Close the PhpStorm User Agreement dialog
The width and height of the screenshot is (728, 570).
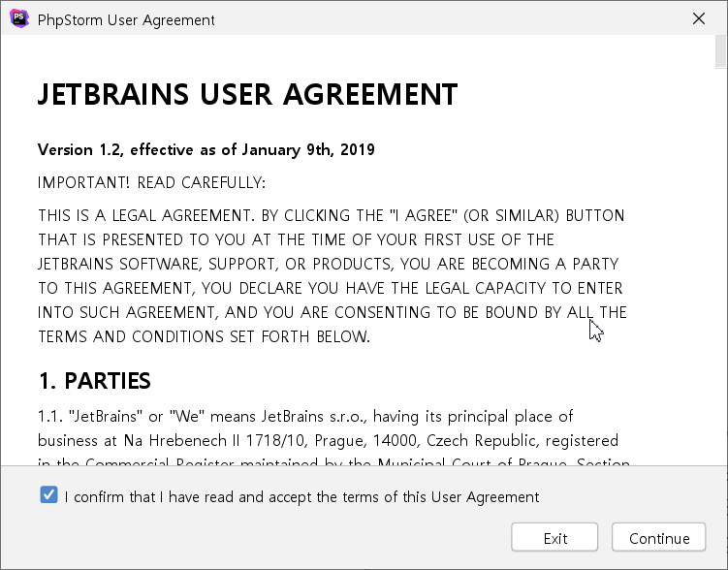(x=699, y=19)
